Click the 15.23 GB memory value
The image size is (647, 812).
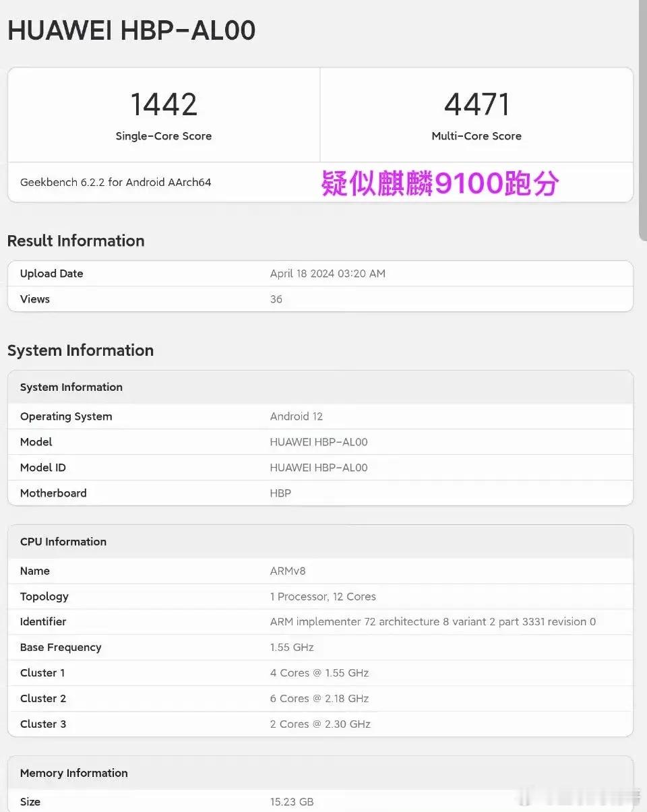pos(292,802)
